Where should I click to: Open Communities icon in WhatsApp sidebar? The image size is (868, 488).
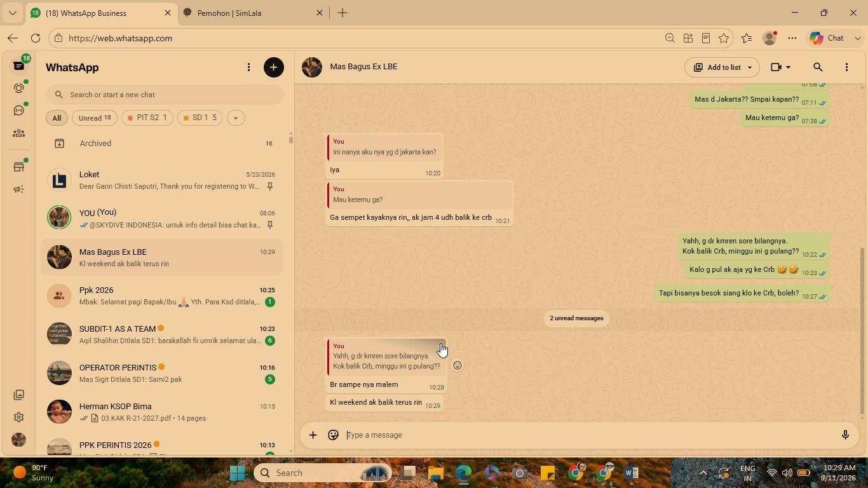point(18,133)
